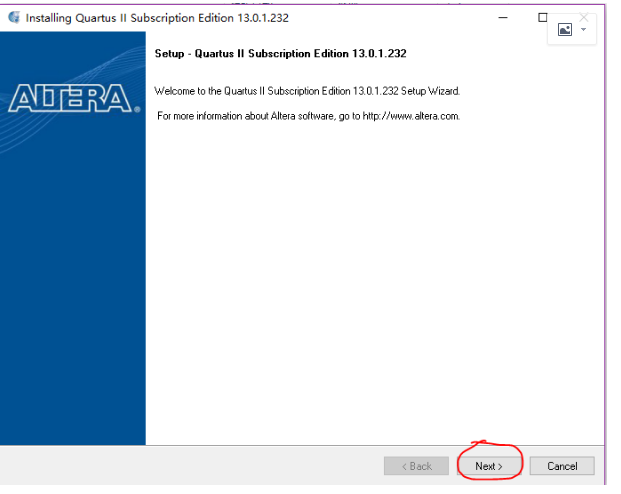Click the floating image picture icon
This screenshot has height=494, width=621.
(565, 30)
